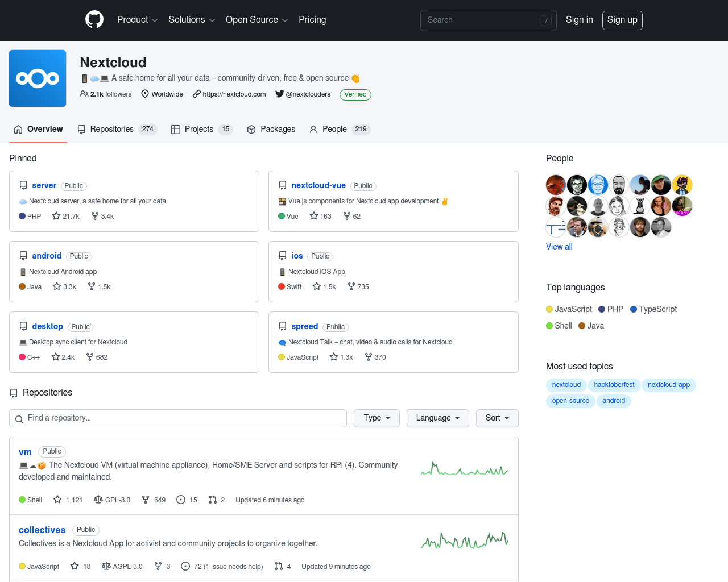The width and height of the screenshot is (728, 582).
Task: Open the Language filter dropdown
Action: (x=437, y=418)
